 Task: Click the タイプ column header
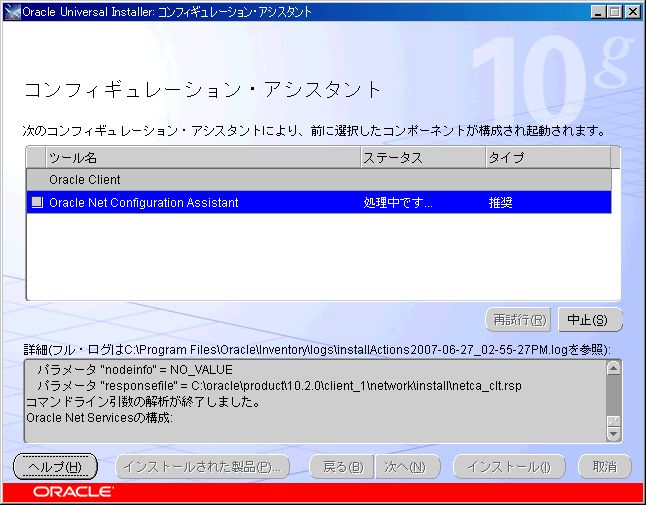pos(548,157)
